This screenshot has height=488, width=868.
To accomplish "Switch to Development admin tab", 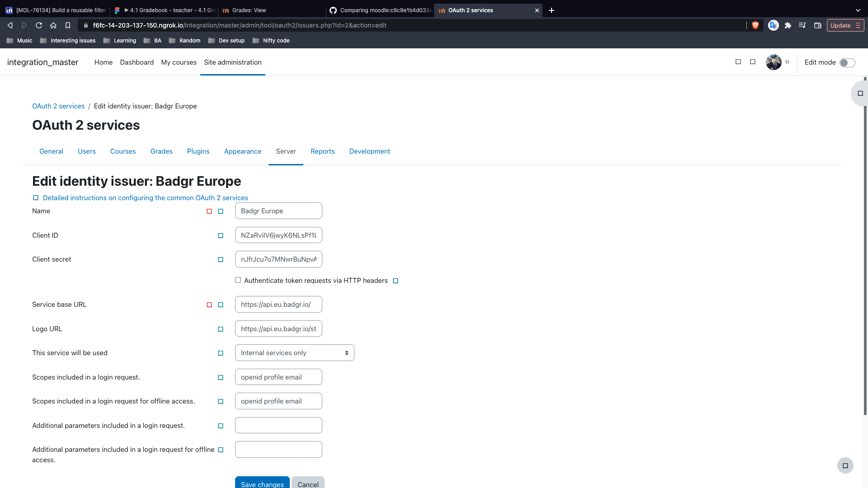I will pos(370,151).
